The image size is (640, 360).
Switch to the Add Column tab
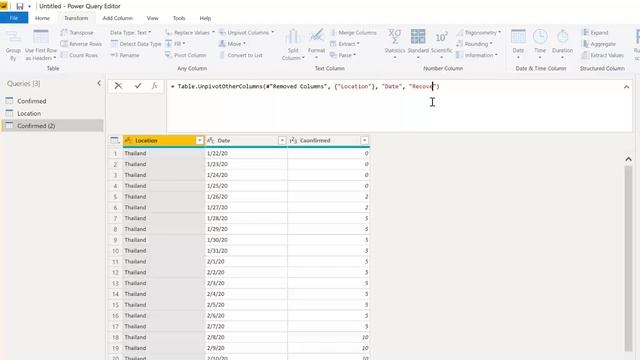(x=118, y=18)
